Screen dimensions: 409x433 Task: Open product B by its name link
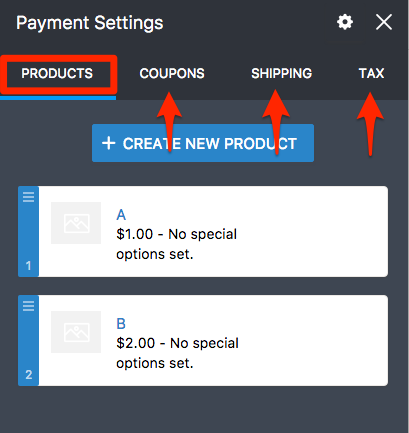121,324
